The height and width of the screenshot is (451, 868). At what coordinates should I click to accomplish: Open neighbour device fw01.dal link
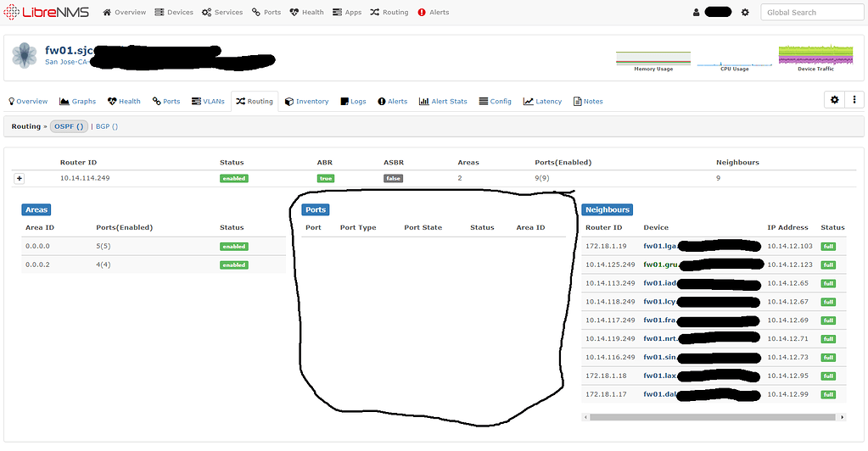[660, 394]
